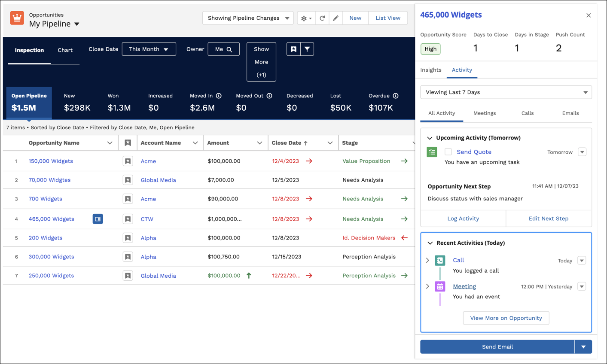Click the side panel icon for 465,000 Widgets

coord(98,219)
